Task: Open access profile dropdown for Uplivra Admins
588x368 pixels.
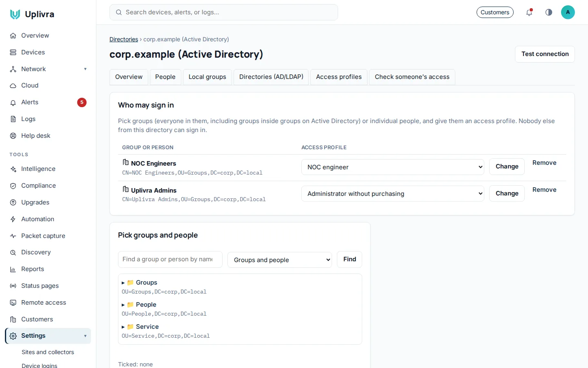Action: pos(393,194)
